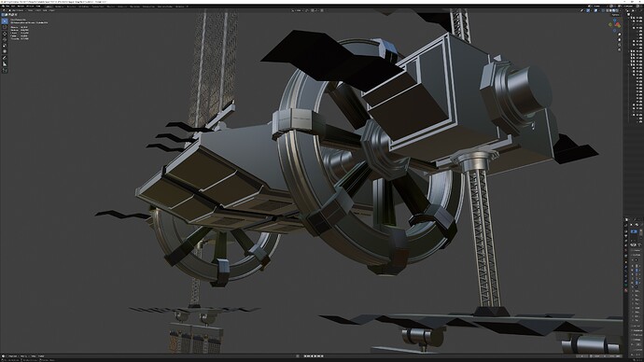Open the viewport Add menu

tap(45, 10)
